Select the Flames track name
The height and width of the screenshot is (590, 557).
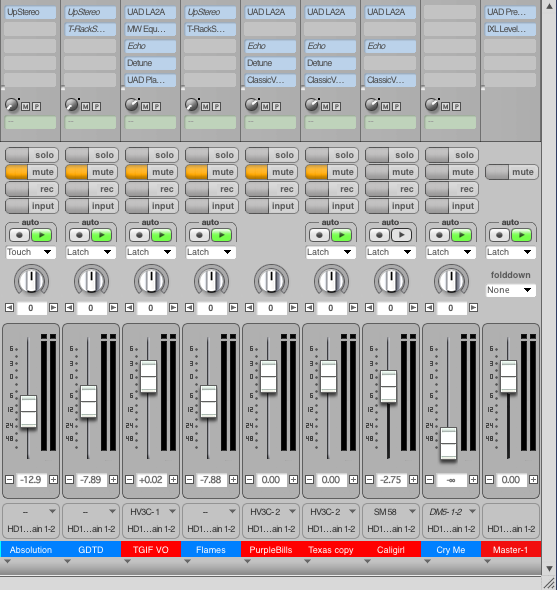(x=211, y=550)
